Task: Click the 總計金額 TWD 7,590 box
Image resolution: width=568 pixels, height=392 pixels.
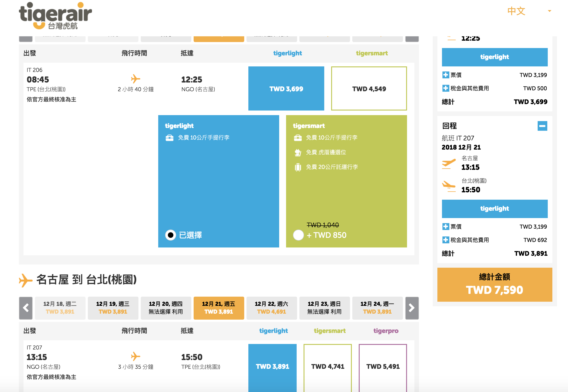Action: tap(494, 284)
